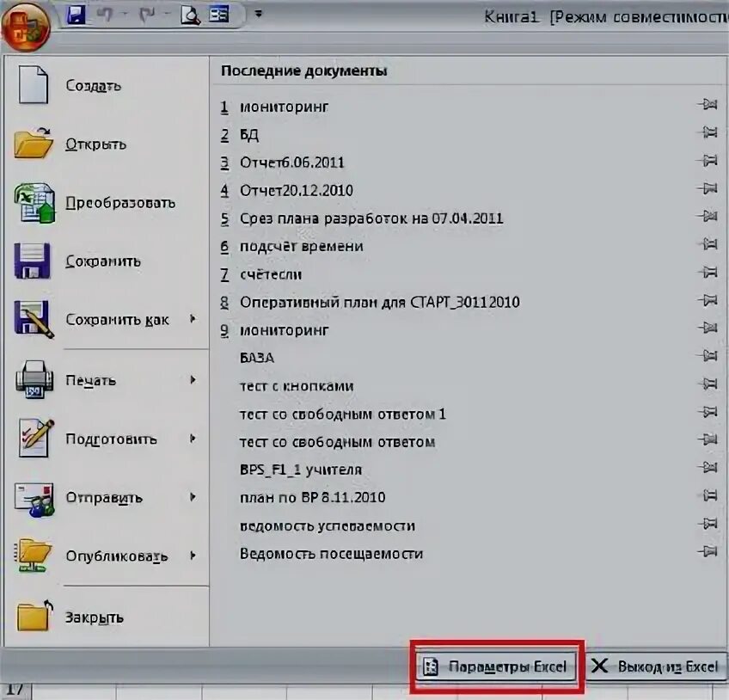
Task: Click the open folder icon for Открыть
Action: pyautogui.click(x=33, y=144)
